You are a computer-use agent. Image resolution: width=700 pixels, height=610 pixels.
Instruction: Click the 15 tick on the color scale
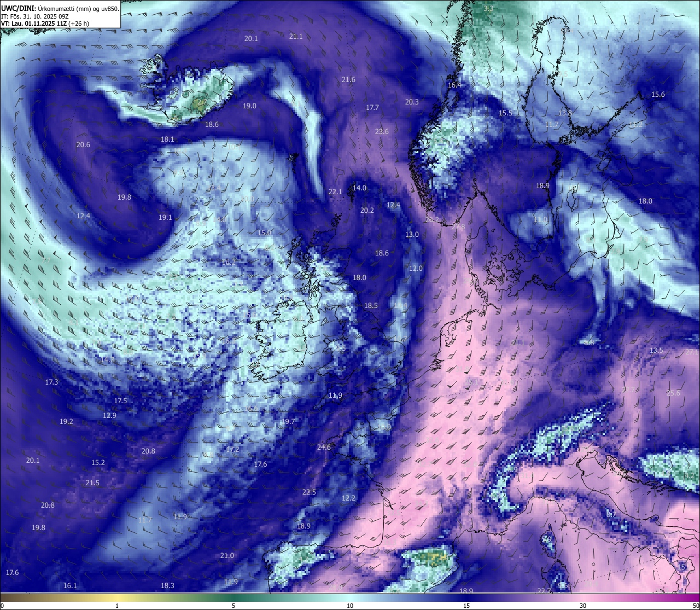coord(466,606)
